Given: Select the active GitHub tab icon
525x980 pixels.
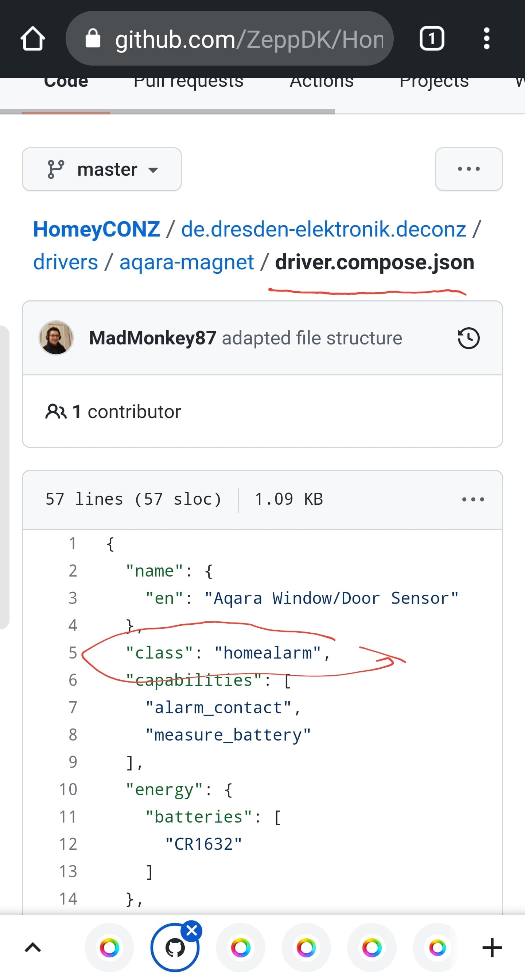Looking at the screenshot, I should pyautogui.click(x=175, y=948).
